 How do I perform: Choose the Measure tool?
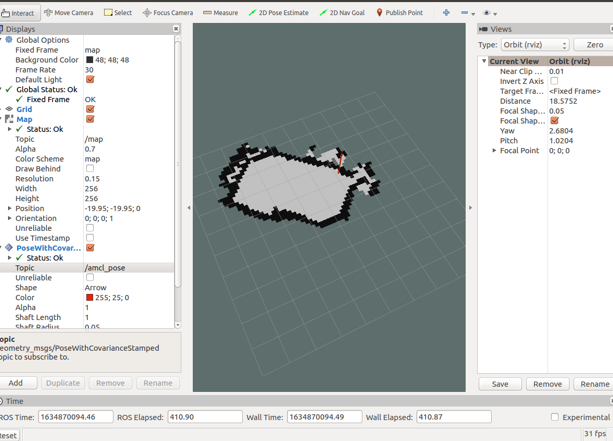point(220,13)
